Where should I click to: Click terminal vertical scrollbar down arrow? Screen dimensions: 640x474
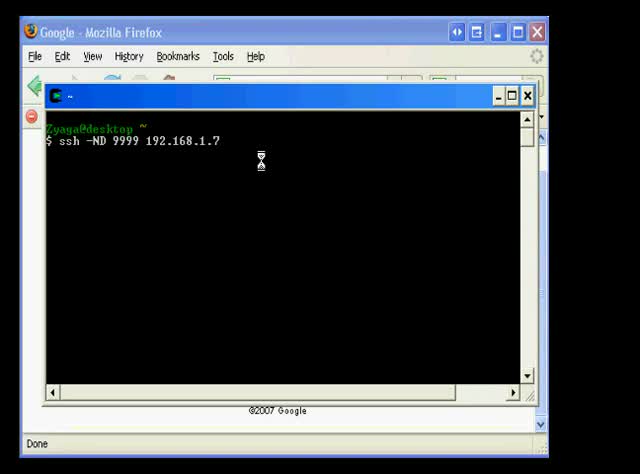point(527,376)
